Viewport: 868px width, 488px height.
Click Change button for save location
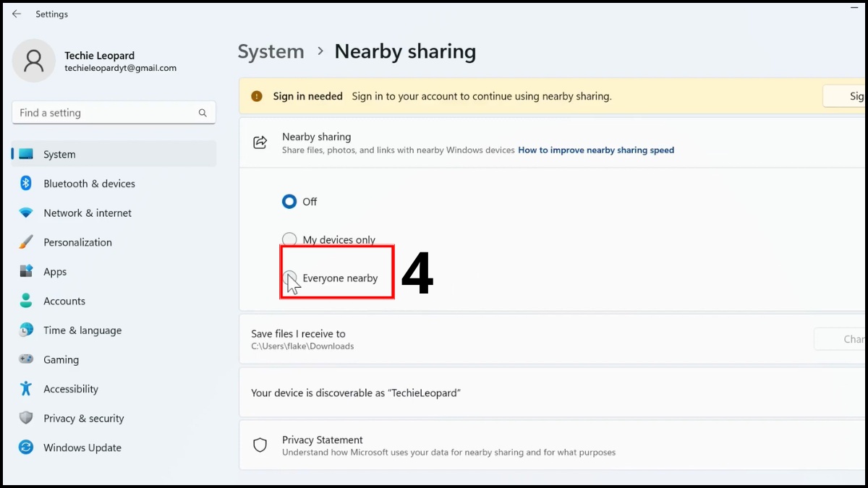pyautogui.click(x=841, y=339)
